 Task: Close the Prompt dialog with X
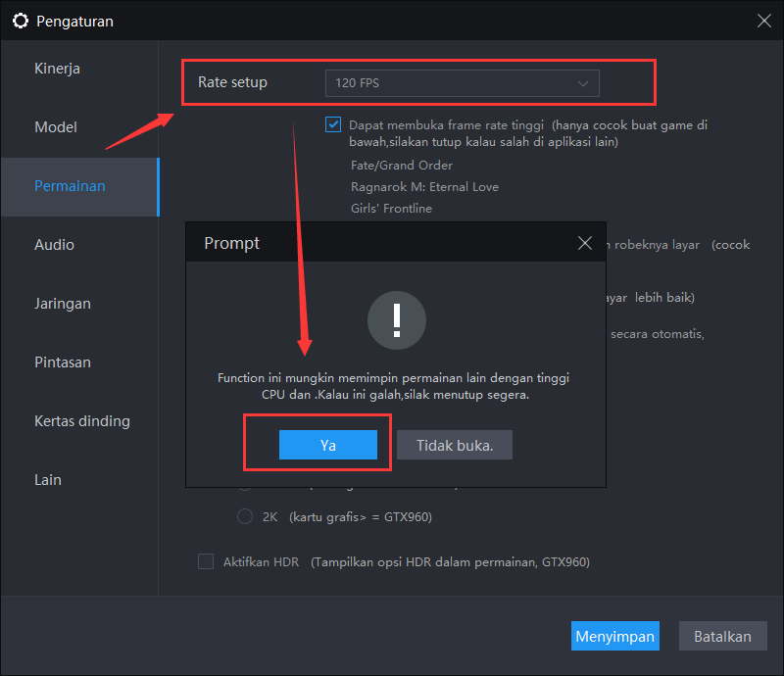pyautogui.click(x=585, y=243)
